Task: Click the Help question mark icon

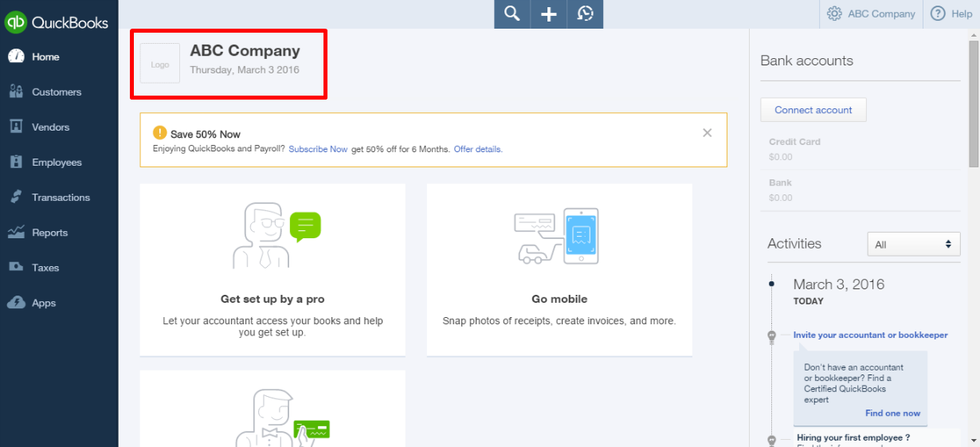Action: (938, 14)
